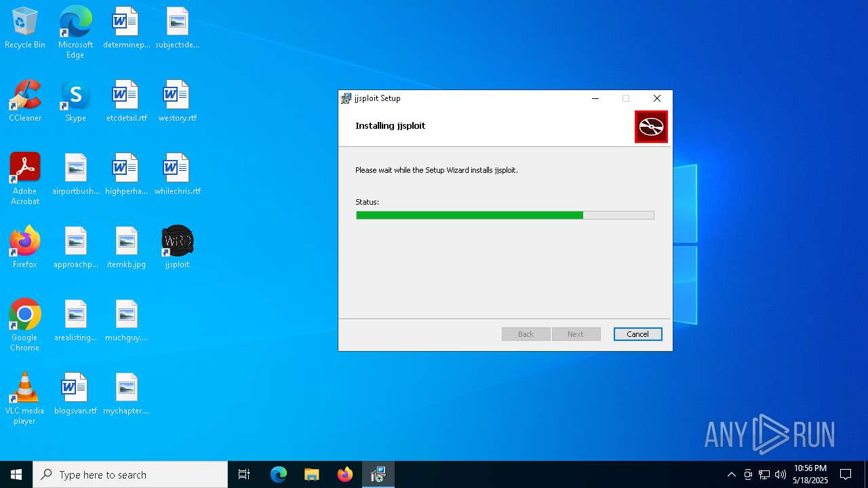Select arealisting... image file icon

pyautogui.click(x=75, y=321)
